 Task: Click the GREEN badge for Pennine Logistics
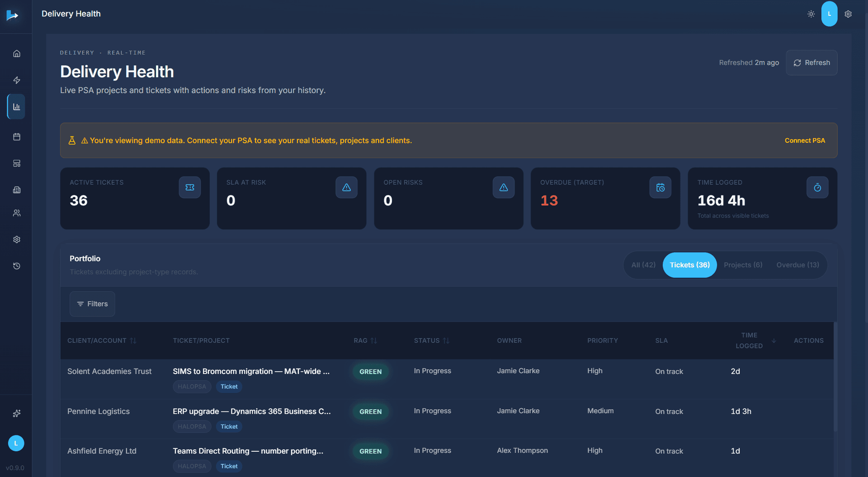tap(370, 412)
